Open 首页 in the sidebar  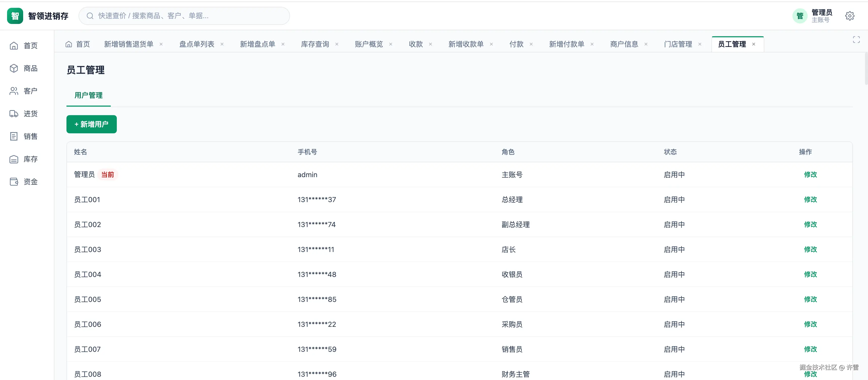(24, 46)
